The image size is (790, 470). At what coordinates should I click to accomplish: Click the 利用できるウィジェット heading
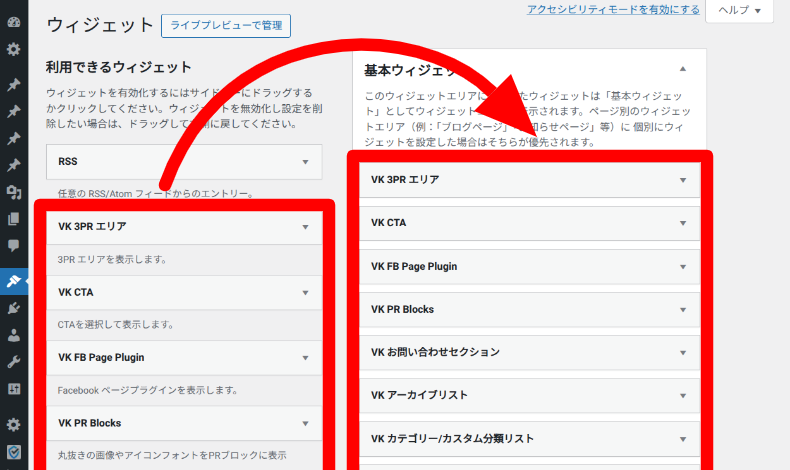pyautogui.click(x=118, y=67)
